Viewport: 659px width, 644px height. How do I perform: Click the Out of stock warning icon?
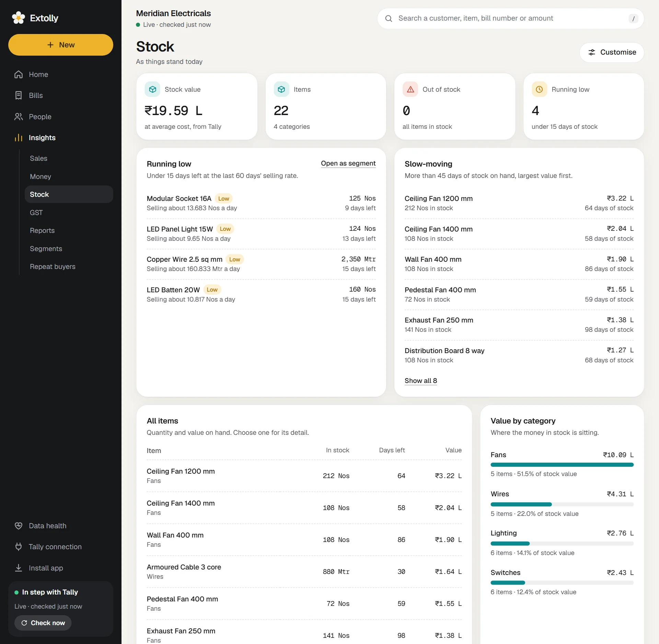coord(410,89)
